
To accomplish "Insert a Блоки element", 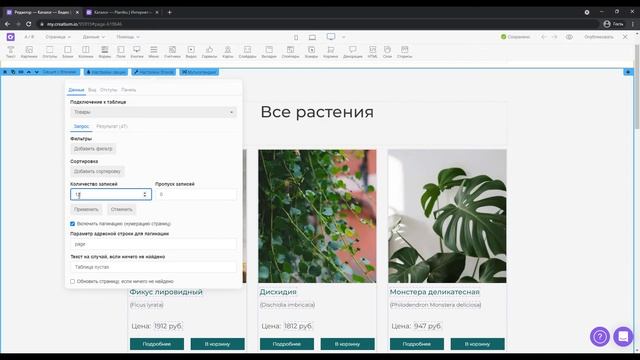I will pos(68,52).
